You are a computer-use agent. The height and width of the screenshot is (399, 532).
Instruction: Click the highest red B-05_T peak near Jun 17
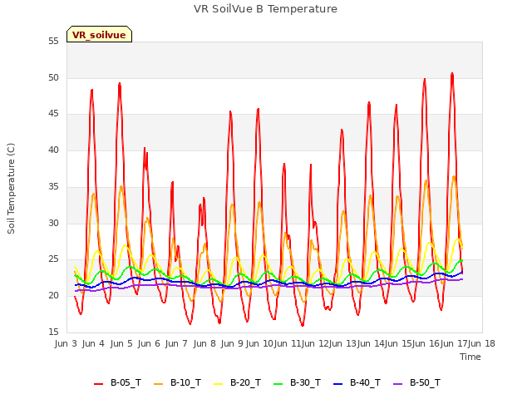(452, 74)
